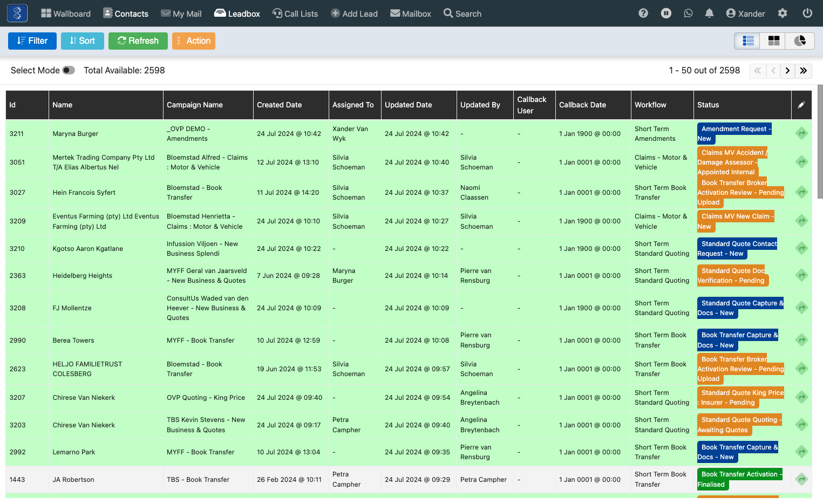
Task: Open Xander user account menu
Action: coord(745,13)
